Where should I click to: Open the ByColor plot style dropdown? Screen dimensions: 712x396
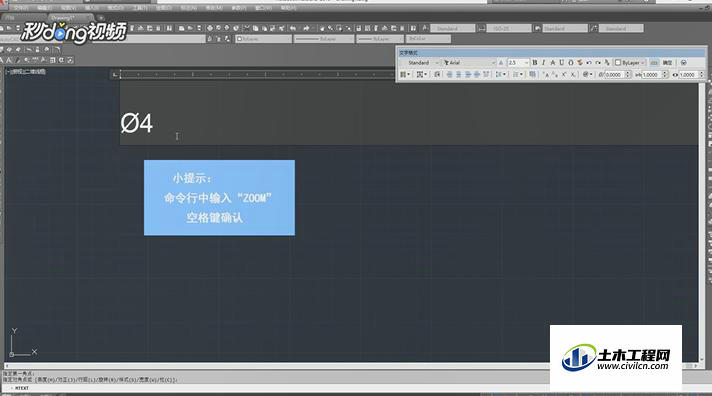tap(428, 39)
